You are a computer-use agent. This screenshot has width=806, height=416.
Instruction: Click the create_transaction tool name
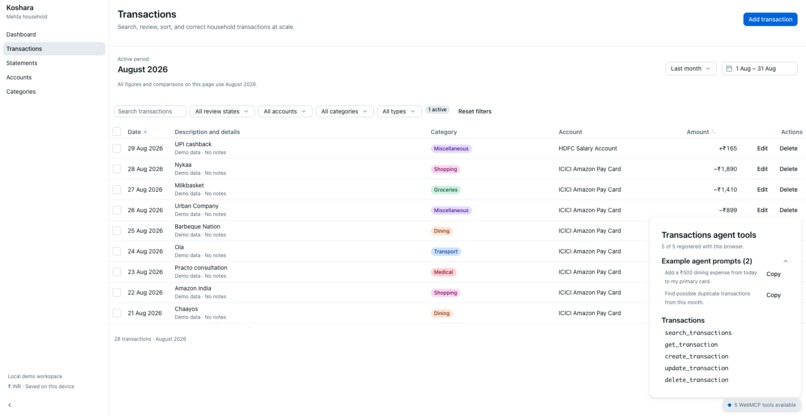696,356
